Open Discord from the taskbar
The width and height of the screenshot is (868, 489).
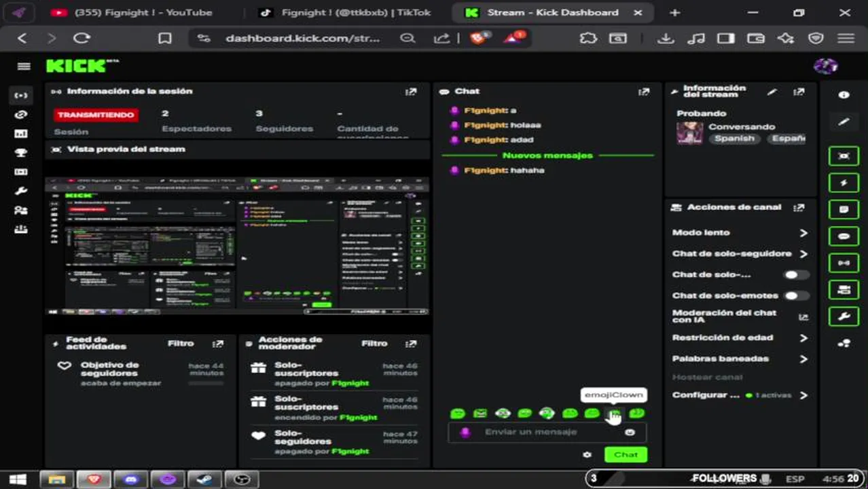pos(131,479)
